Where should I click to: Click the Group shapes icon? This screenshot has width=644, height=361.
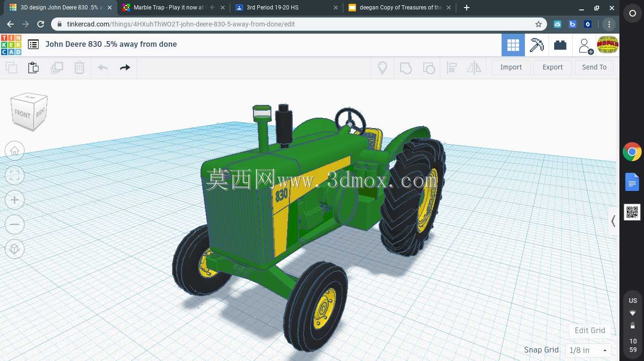pos(406,68)
